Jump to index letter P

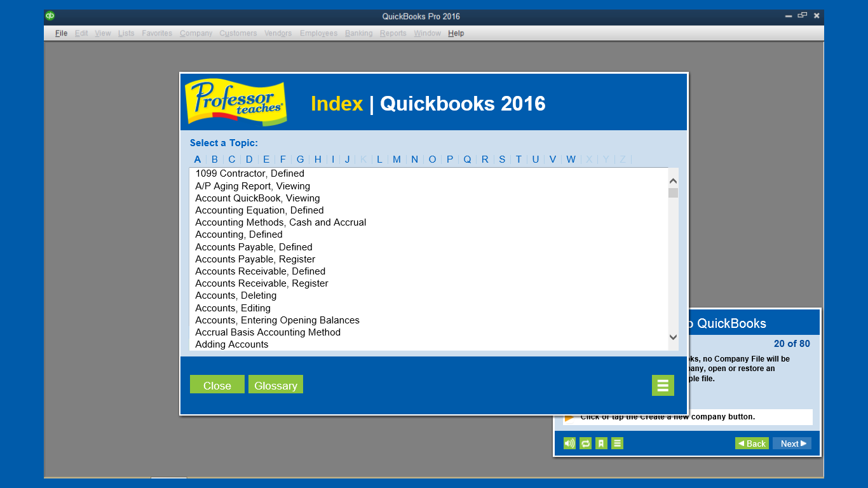pos(450,159)
